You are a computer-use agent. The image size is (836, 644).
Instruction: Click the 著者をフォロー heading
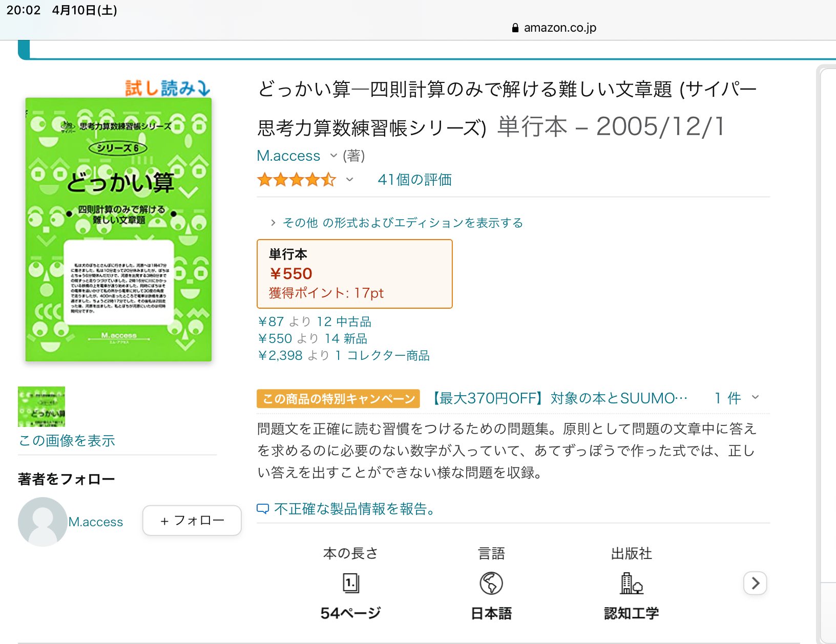coord(67,479)
